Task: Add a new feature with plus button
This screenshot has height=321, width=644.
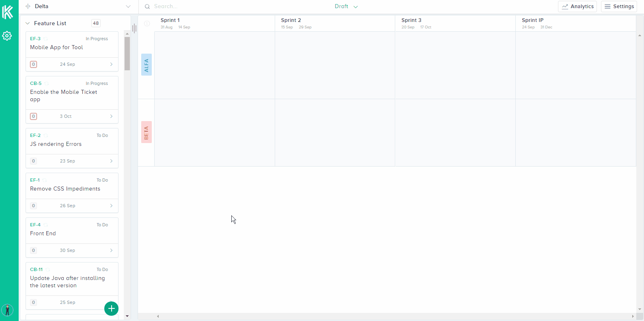Action: click(x=111, y=309)
